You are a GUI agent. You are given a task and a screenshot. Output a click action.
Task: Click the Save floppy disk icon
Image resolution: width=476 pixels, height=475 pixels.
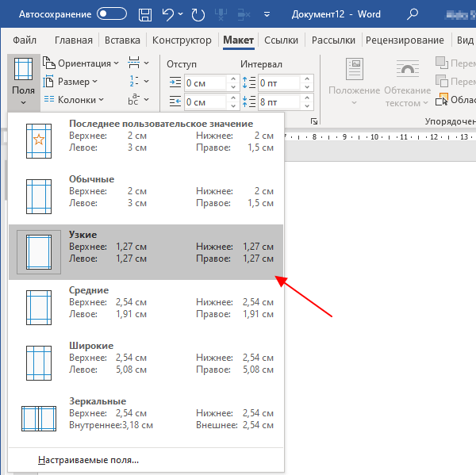click(145, 14)
